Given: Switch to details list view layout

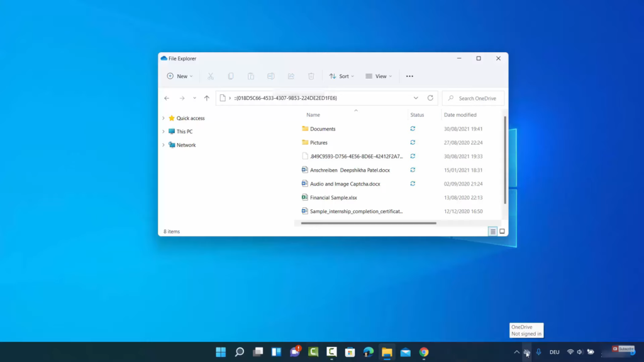Looking at the screenshot, I should [x=493, y=231].
